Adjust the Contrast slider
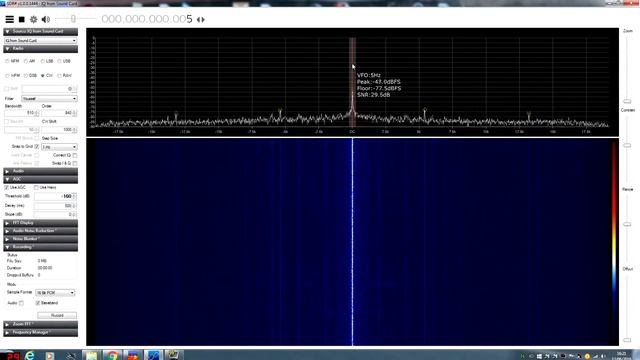This screenshot has width=640, height=360. click(x=627, y=145)
